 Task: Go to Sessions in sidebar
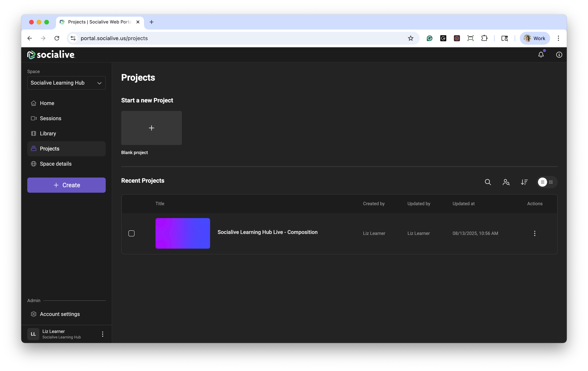[x=51, y=118]
